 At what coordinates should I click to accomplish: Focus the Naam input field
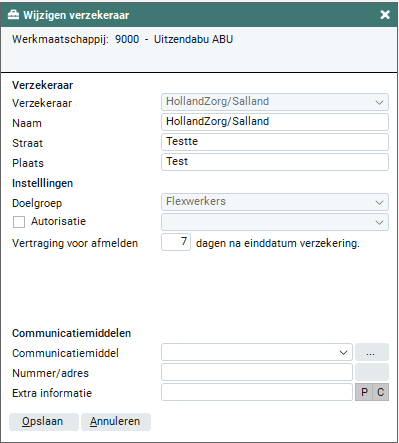point(275,122)
